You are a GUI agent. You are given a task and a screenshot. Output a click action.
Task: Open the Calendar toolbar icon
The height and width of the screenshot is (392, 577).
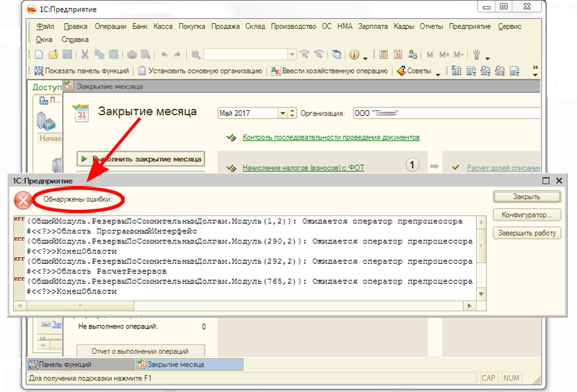click(x=398, y=55)
